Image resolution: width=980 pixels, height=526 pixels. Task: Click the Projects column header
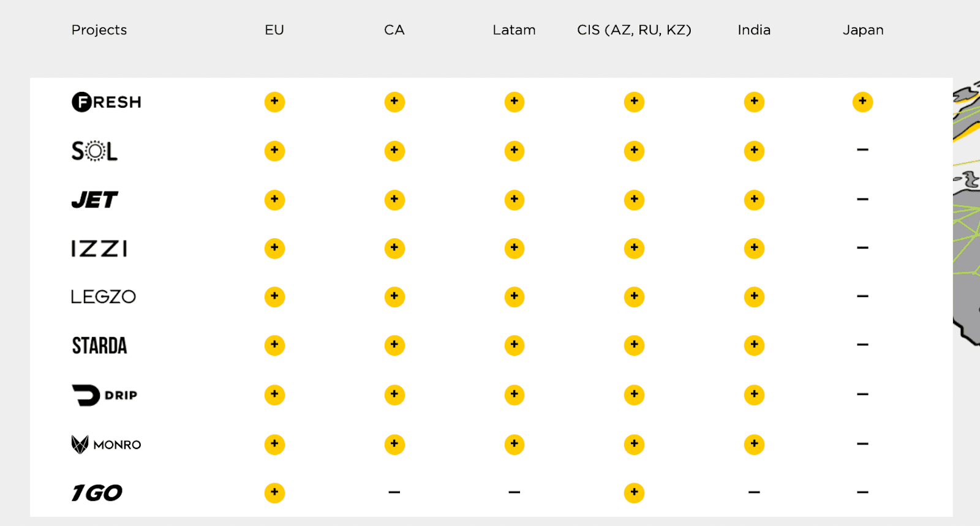[99, 30]
